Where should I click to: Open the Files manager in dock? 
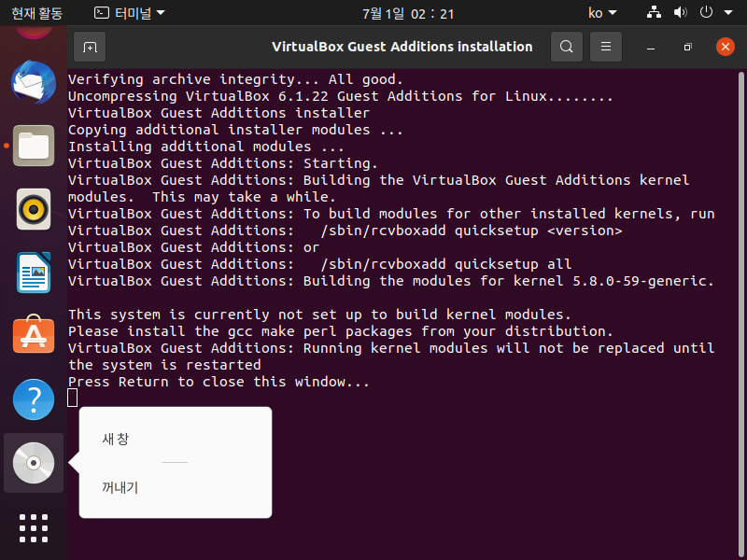34,146
